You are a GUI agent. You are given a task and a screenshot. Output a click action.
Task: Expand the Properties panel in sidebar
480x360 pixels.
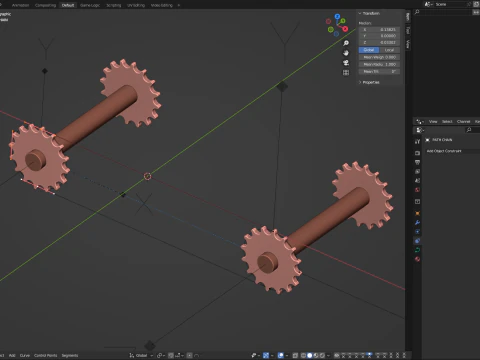point(360,82)
